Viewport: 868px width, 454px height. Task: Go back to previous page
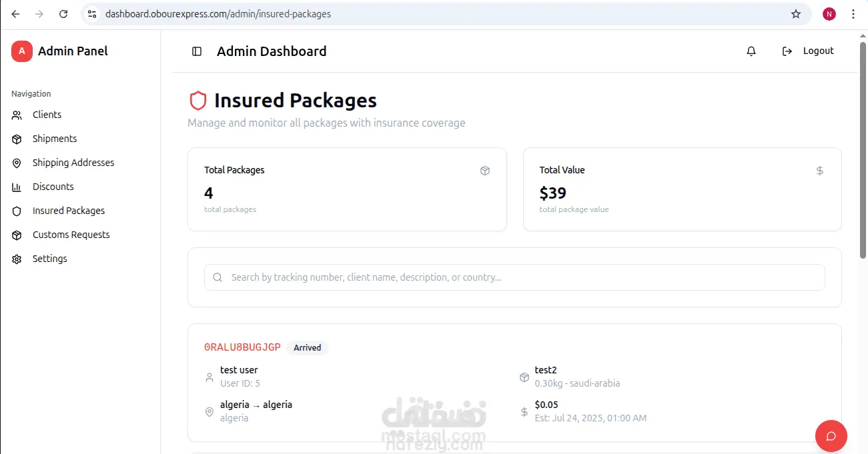(15, 14)
